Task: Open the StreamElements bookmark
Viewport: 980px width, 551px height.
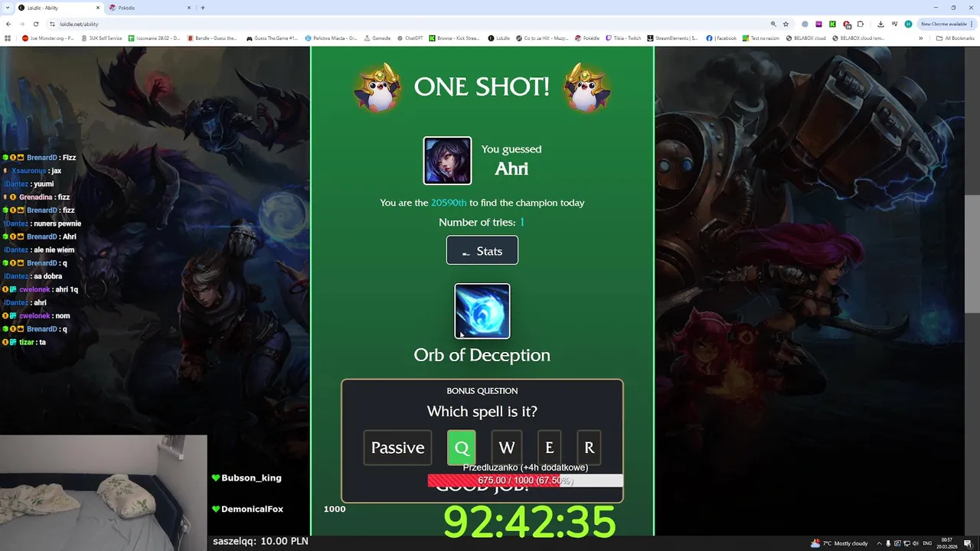Action: click(673, 37)
